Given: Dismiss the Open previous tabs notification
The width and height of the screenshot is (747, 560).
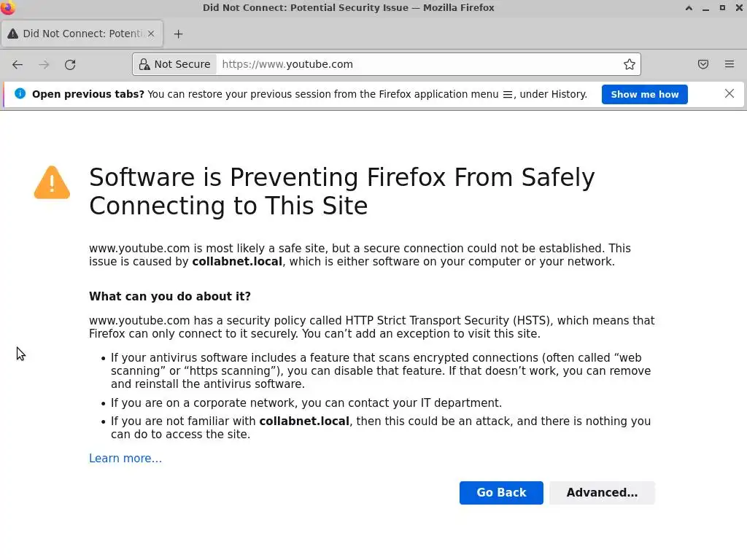Looking at the screenshot, I should (x=729, y=93).
